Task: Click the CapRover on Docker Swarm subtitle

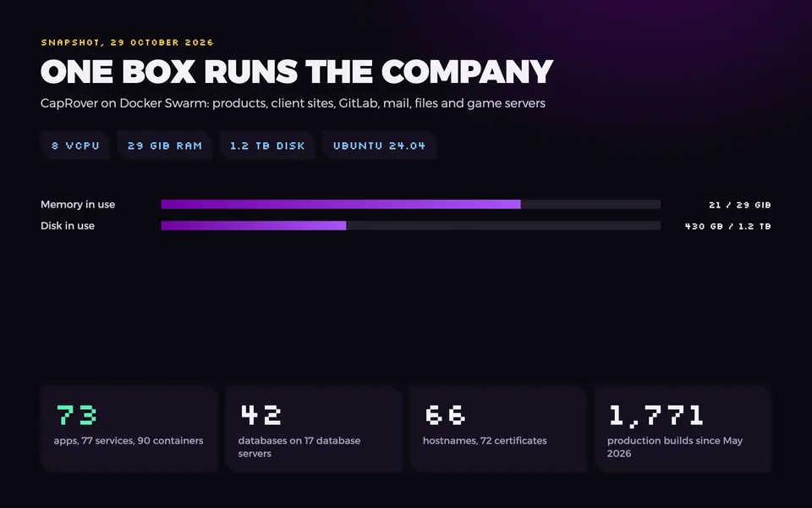Action: (293, 103)
